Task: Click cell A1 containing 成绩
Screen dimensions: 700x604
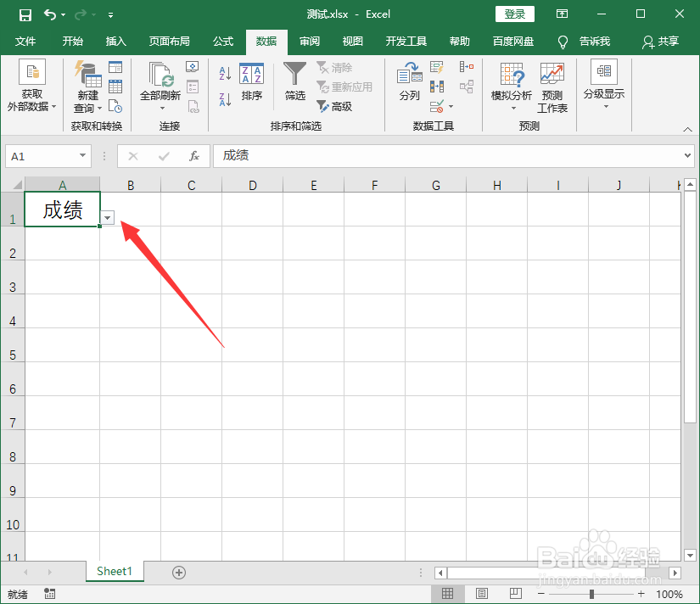Action: pos(62,210)
